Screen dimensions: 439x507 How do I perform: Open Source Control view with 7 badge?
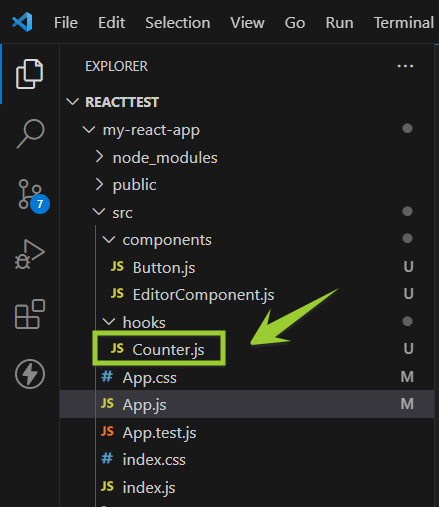[33, 196]
